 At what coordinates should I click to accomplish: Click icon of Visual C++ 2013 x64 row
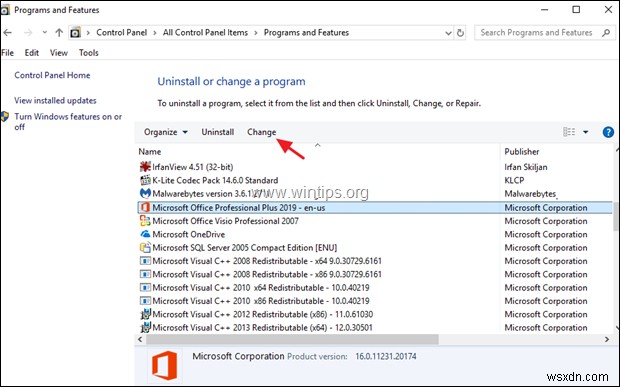(x=145, y=327)
